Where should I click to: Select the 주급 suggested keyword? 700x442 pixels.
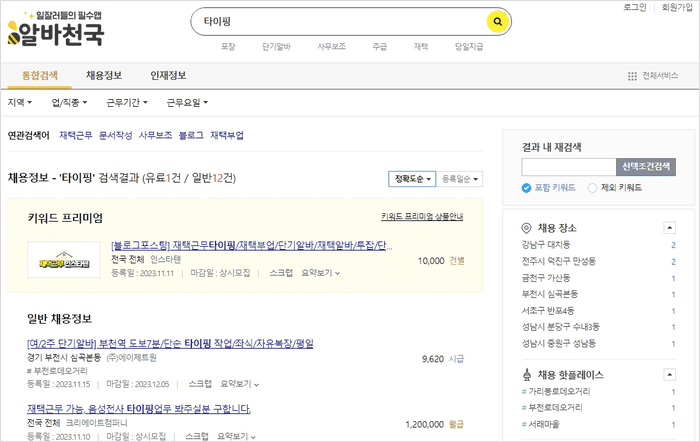(x=379, y=46)
